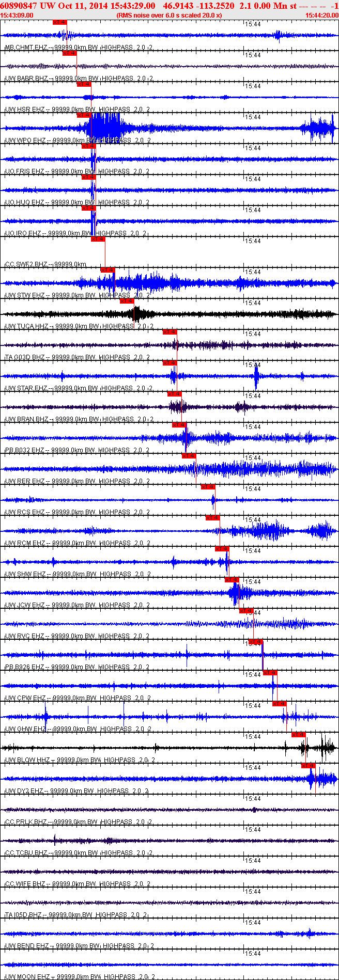
Task: Click the red pick marker on UW.DY2 trace
Action: (309, 766)
